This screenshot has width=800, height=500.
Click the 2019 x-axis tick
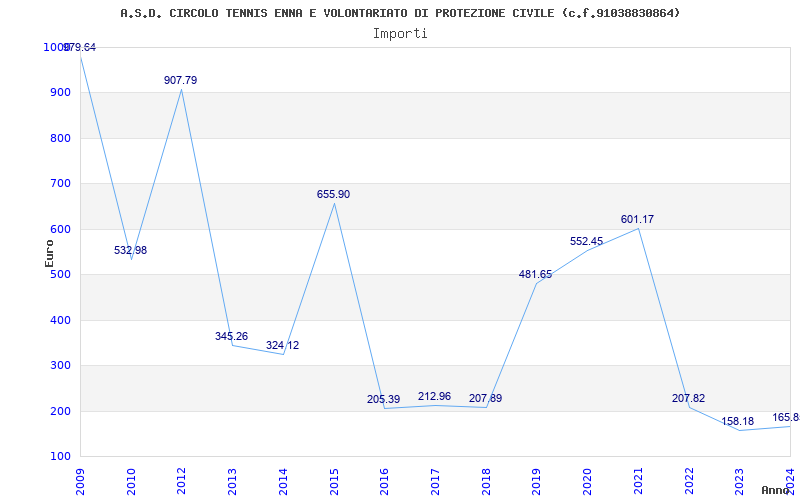(537, 481)
